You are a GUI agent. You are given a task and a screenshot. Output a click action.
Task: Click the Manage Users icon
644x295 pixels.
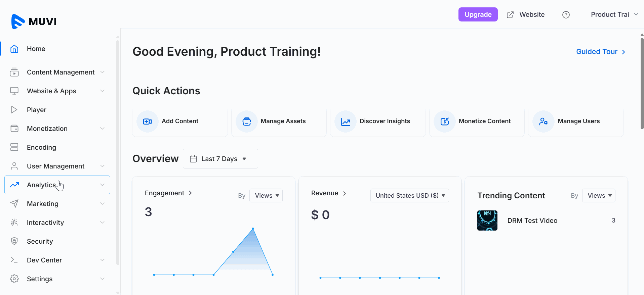tap(544, 121)
